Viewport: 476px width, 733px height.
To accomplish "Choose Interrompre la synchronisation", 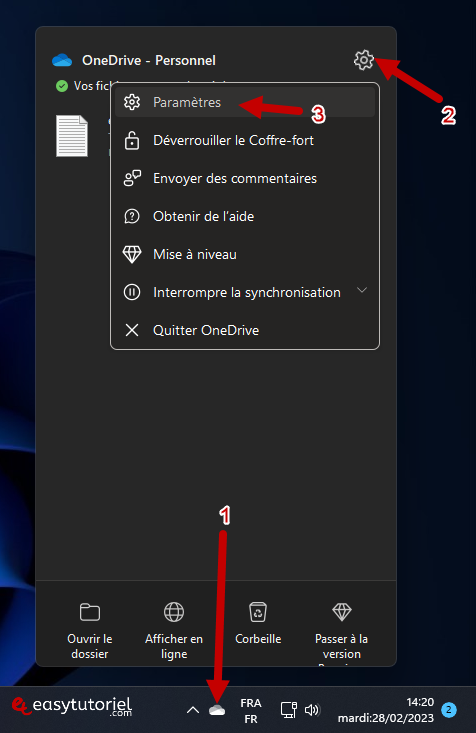I will (245, 292).
